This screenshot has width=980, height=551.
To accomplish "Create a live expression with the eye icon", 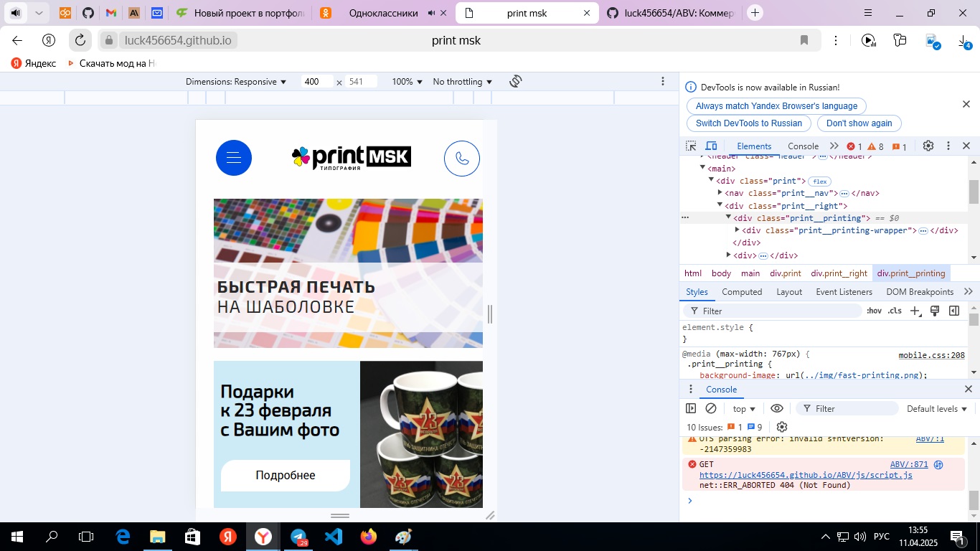I will (x=777, y=408).
